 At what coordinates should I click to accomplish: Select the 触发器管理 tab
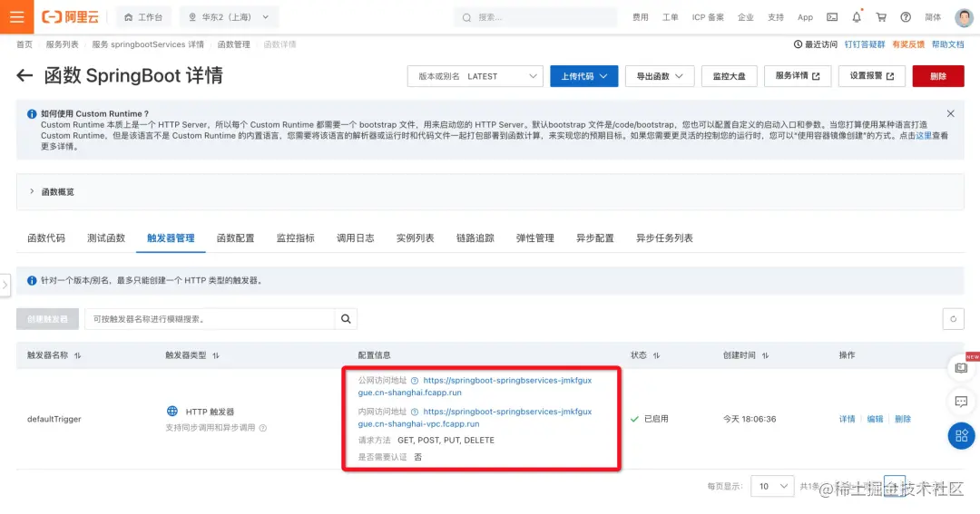[x=171, y=238]
